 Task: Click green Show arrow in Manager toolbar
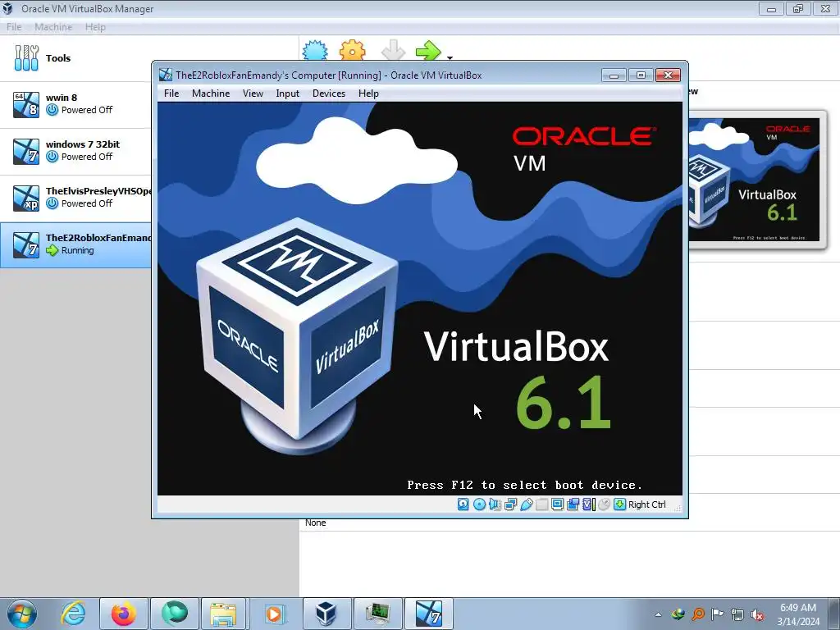(428, 50)
